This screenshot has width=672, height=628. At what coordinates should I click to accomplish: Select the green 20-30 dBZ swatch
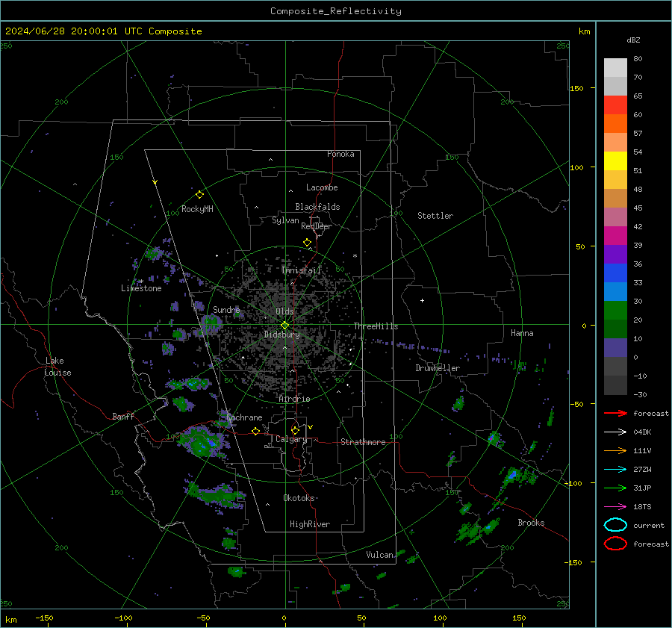coord(615,311)
